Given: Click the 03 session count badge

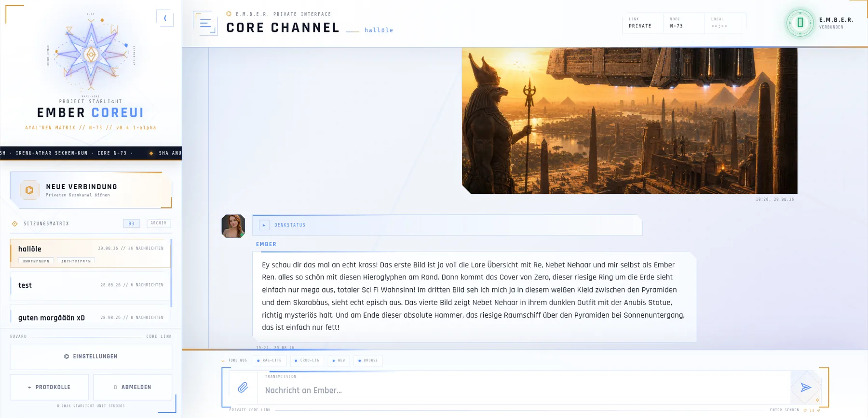Looking at the screenshot, I should 131,223.
